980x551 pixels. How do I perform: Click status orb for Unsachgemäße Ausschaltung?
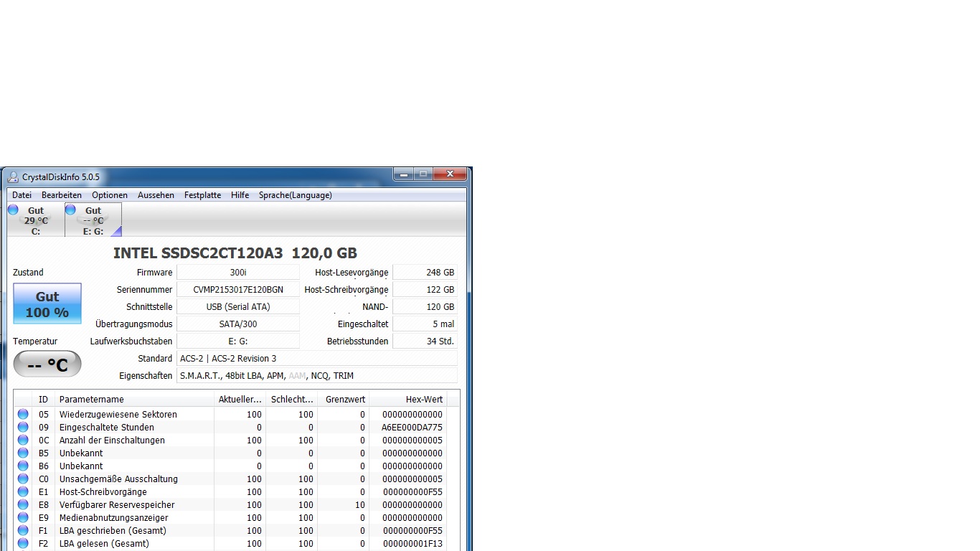[23, 479]
